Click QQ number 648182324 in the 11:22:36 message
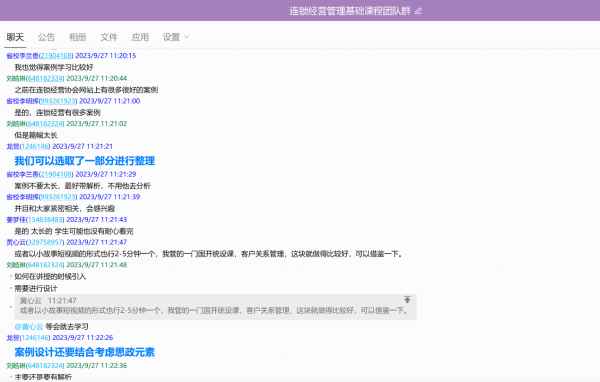 pyautogui.click(x=45, y=366)
